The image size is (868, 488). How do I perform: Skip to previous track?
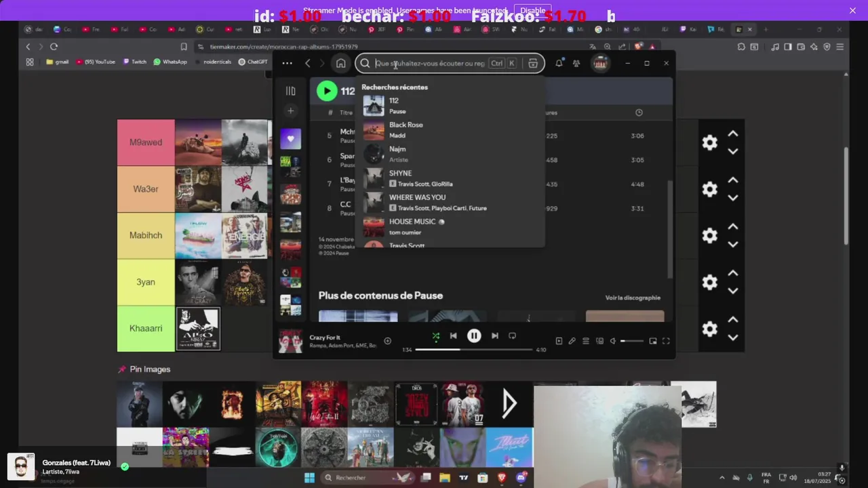pyautogui.click(x=453, y=335)
